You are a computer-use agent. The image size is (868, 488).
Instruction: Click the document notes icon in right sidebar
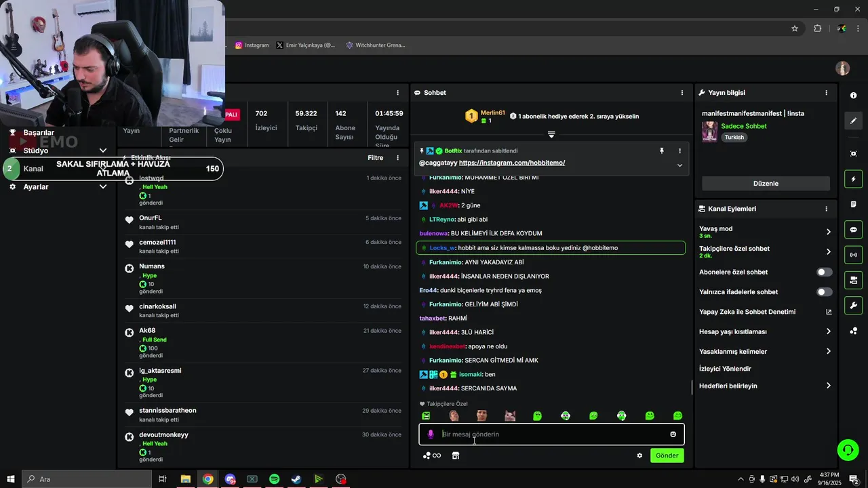853,204
